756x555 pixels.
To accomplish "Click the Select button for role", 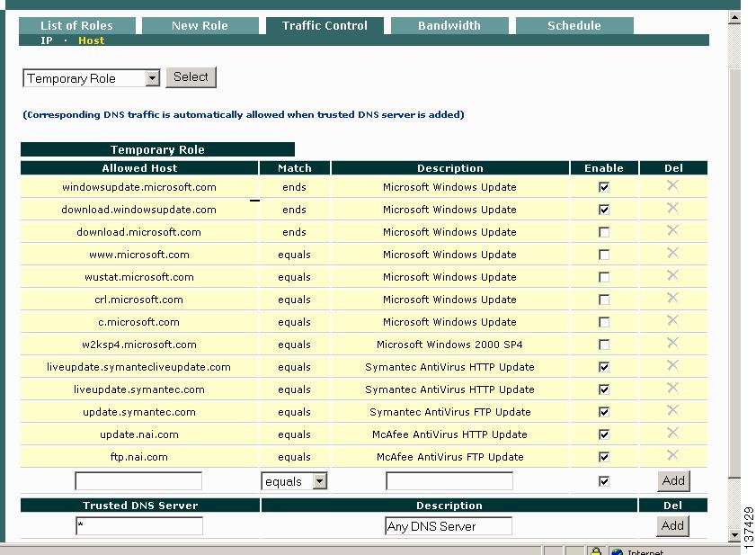I will [x=191, y=77].
